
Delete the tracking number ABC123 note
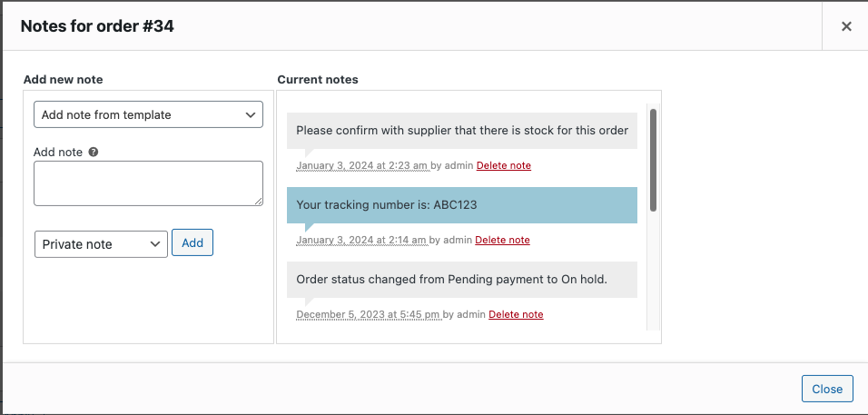point(502,240)
